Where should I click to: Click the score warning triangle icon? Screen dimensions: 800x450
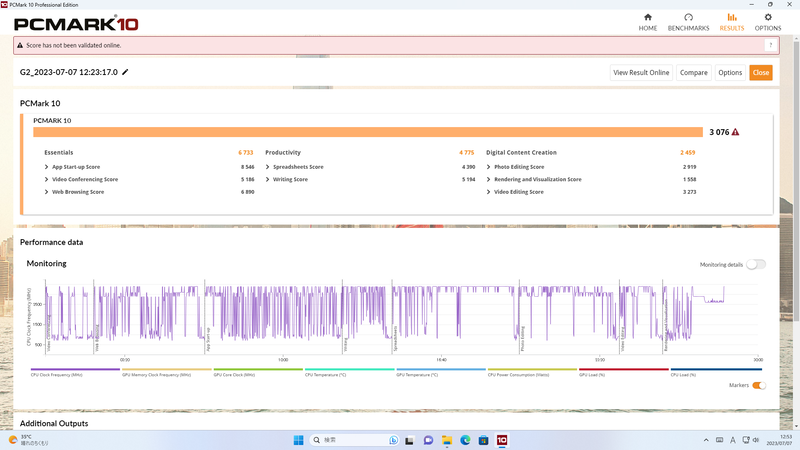coord(735,132)
